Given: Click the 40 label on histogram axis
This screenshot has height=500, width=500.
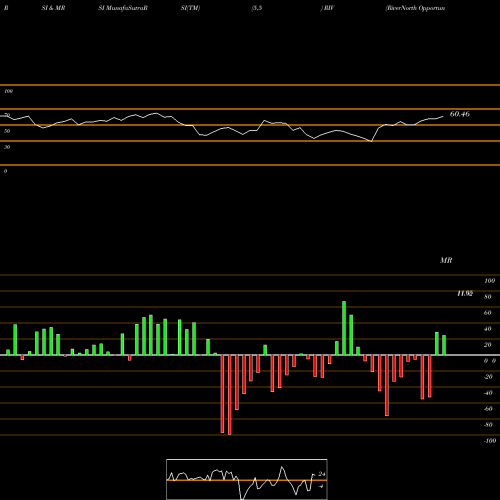Looking at the screenshot, I should tap(488, 329).
